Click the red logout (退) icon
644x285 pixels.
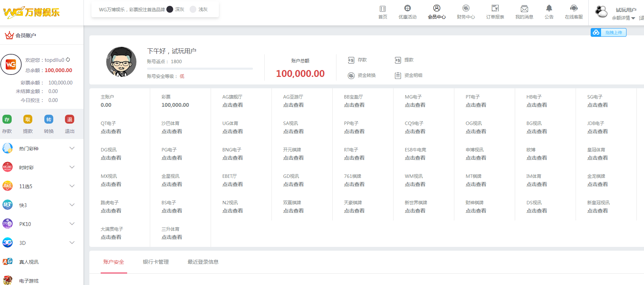point(70,119)
